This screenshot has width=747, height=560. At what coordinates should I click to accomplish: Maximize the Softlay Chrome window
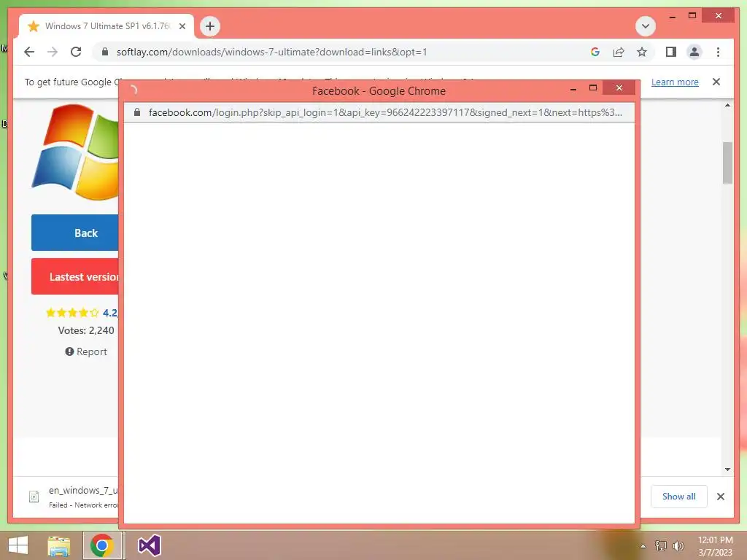pos(692,16)
